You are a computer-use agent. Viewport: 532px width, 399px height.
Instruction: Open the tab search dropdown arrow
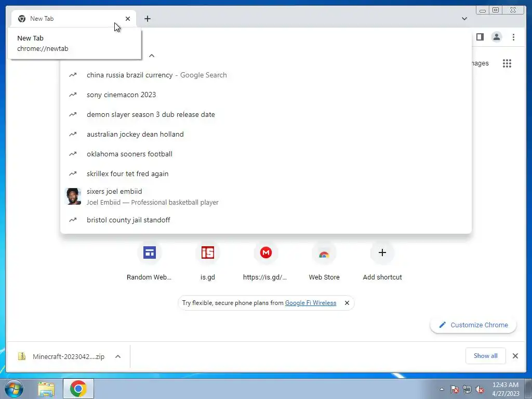[x=464, y=19]
